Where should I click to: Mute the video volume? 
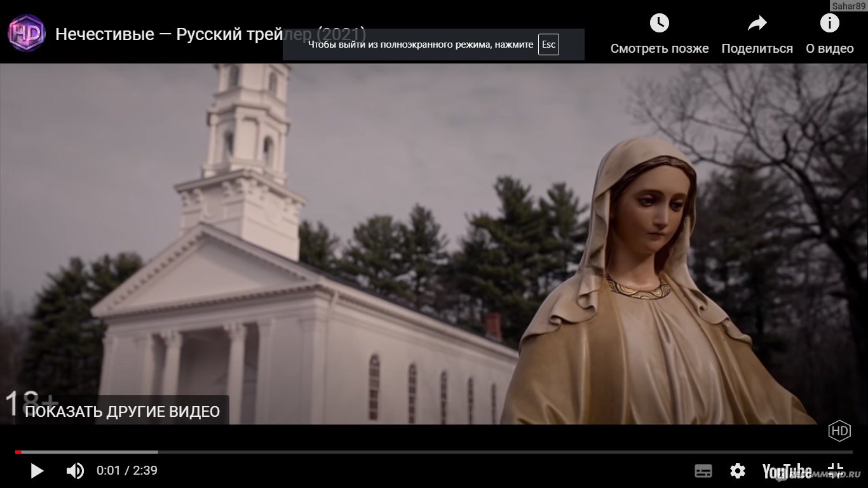pos(75,471)
